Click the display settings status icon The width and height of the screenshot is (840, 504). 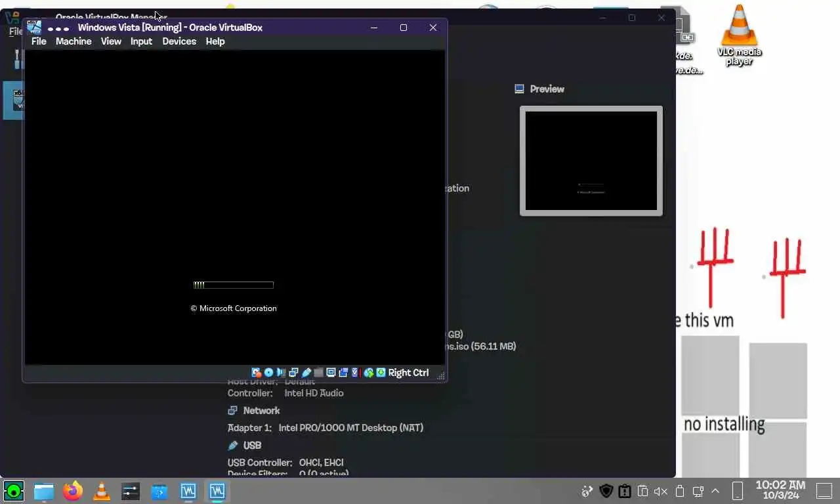(x=331, y=373)
